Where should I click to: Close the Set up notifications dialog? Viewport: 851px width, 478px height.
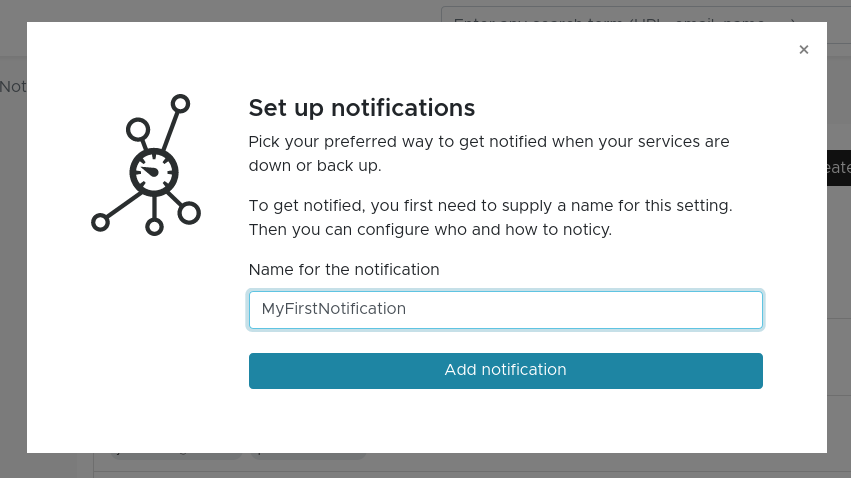point(803,50)
